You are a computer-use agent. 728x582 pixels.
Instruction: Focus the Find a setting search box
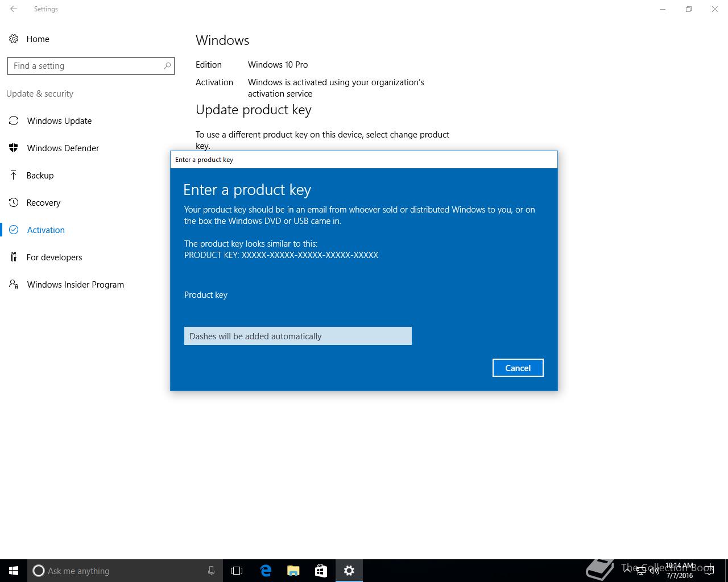pos(91,66)
